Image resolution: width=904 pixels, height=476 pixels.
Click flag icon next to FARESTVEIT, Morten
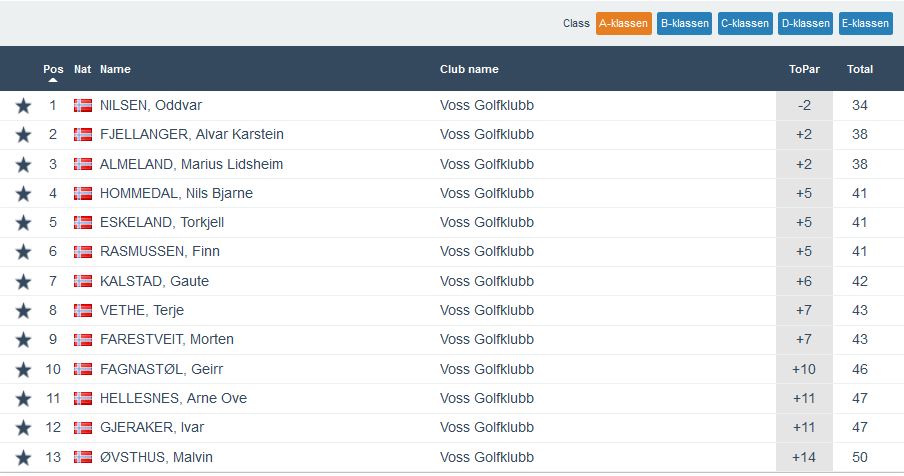pyautogui.click(x=83, y=340)
